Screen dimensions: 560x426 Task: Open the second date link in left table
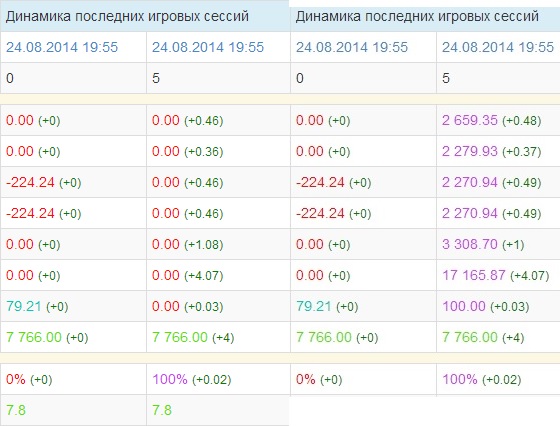click(x=208, y=47)
